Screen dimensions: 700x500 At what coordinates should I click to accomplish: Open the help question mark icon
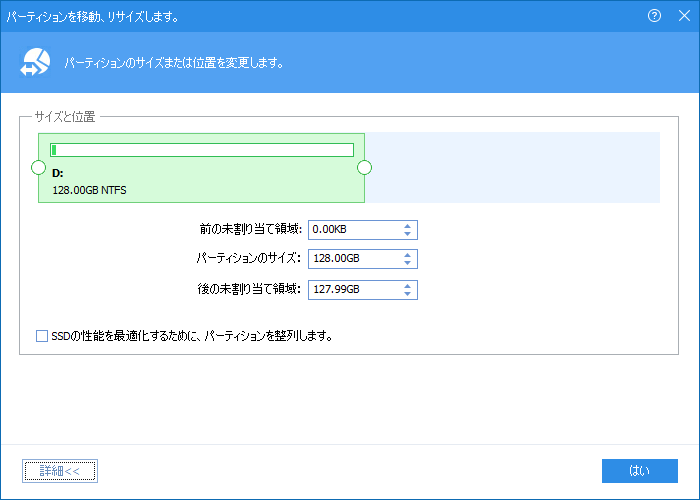pos(654,16)
